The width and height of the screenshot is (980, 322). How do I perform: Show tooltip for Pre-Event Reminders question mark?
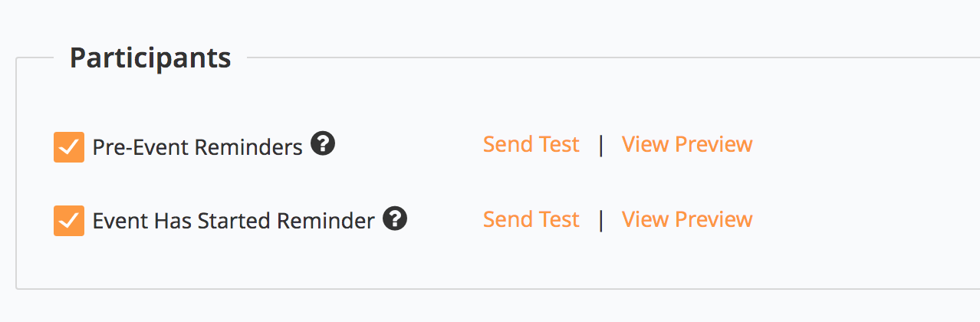(324, 144)
